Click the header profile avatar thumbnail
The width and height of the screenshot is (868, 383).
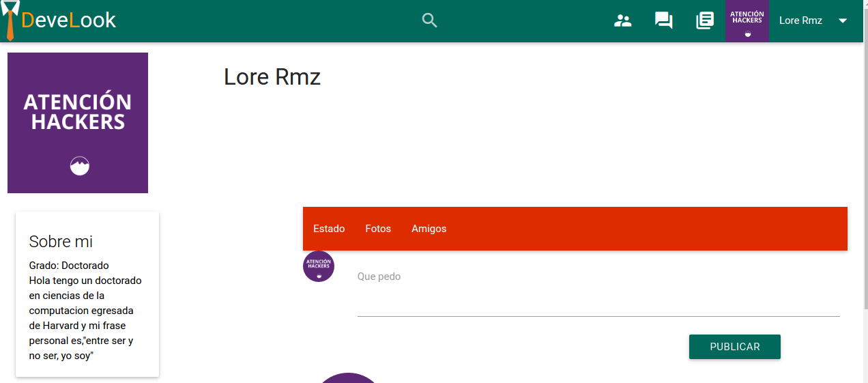(747, 21)
